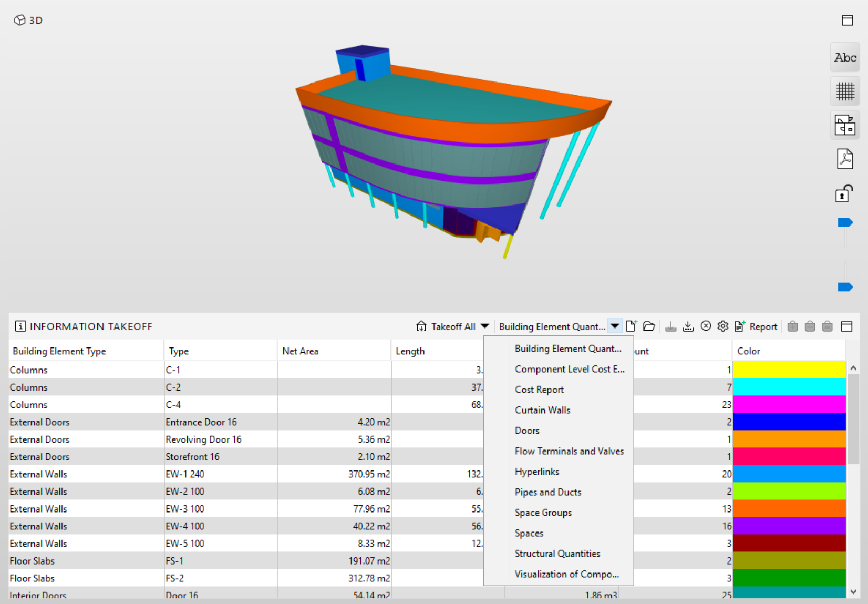868x604 pixels.
Task: Click the Report button
Action: (756, 326)
